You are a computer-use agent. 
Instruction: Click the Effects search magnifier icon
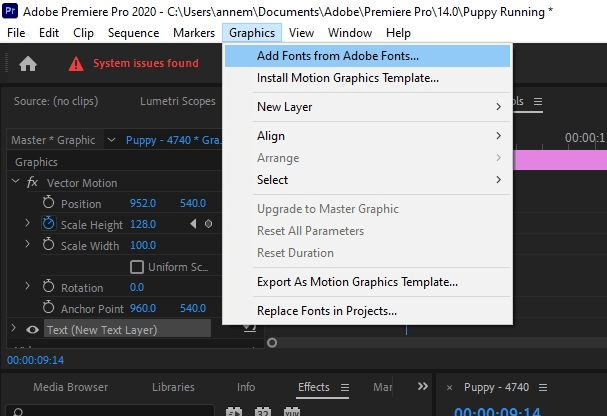18,413
